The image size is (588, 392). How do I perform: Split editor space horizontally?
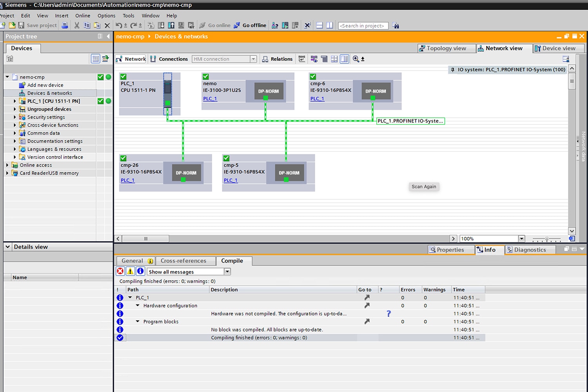319,26
